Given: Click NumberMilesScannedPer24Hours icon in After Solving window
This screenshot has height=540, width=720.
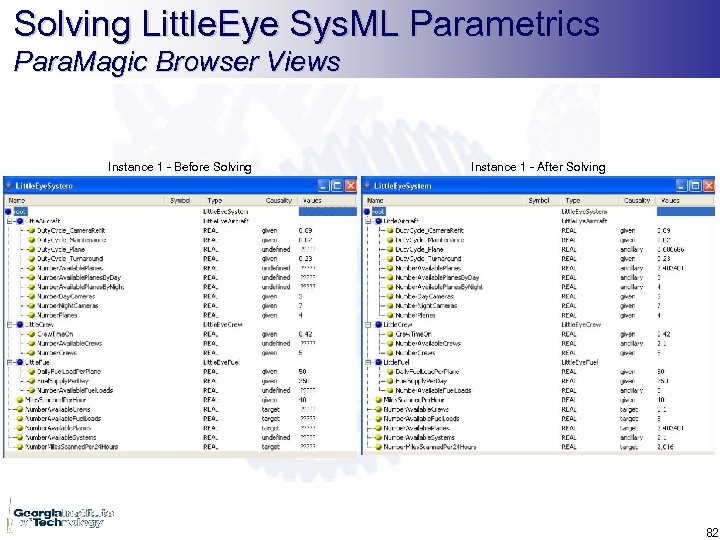Looking at the screenshot, I should coord(378,447).
